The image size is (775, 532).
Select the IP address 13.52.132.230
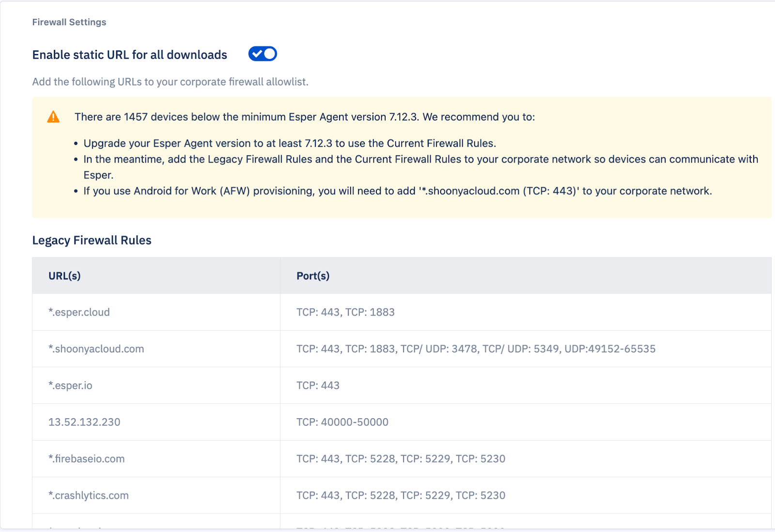(x=84, y=422)
